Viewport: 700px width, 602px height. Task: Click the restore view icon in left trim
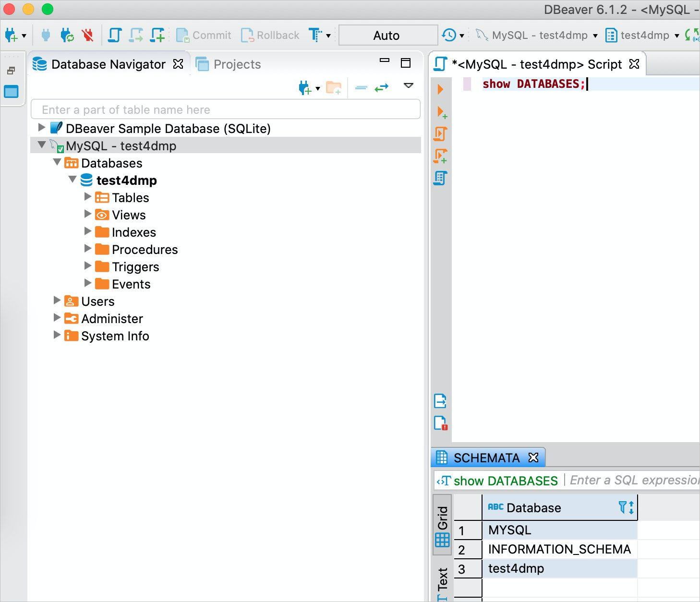click(11, 71)
